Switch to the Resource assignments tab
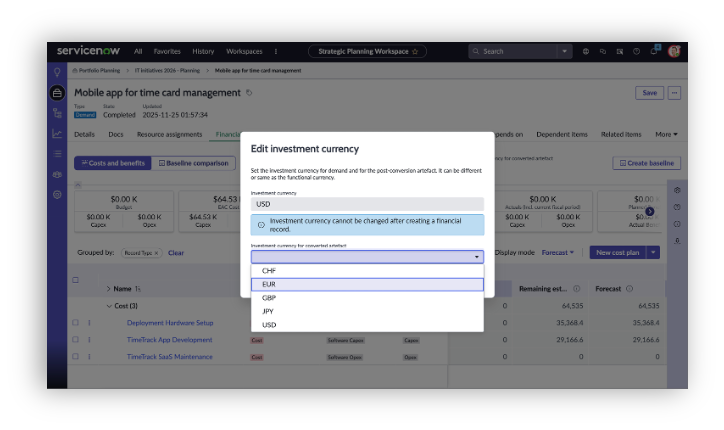The height and width of the screenshot is (430, 724). (x=169, y=134)
